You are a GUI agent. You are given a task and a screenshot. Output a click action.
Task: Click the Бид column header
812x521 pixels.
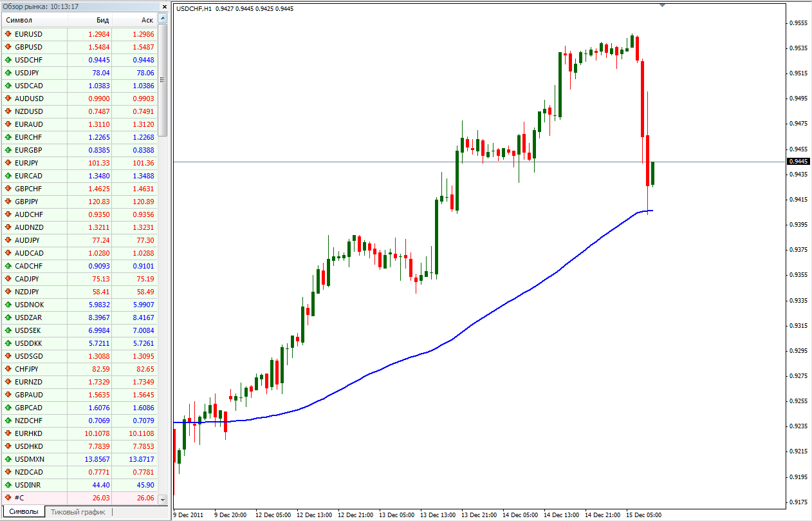click(x=89, y=21)
